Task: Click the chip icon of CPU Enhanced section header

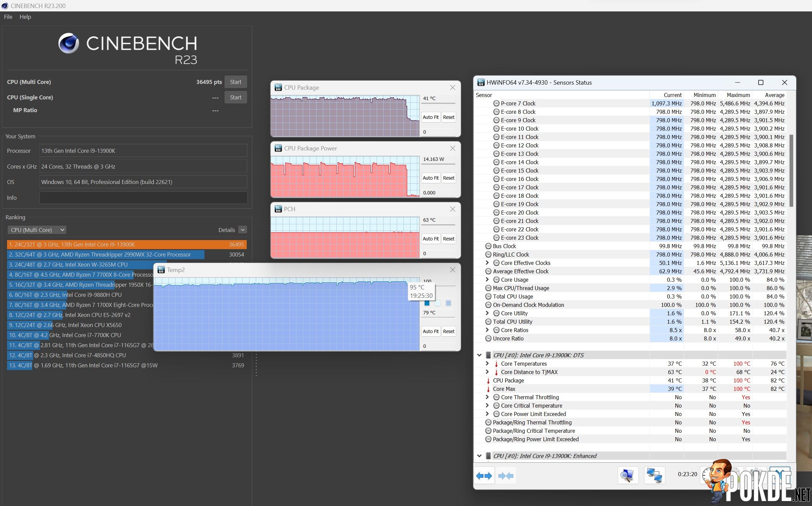Action: [488, 456]
